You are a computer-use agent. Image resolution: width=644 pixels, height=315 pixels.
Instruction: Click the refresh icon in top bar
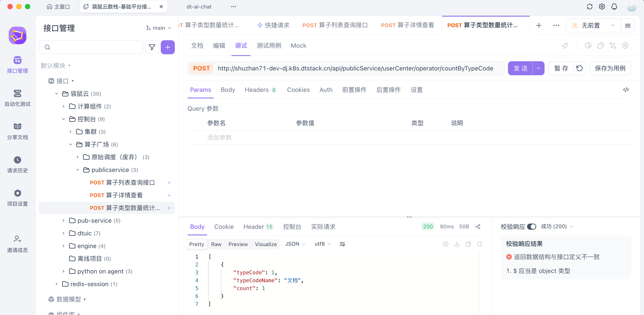coord(589,7)
